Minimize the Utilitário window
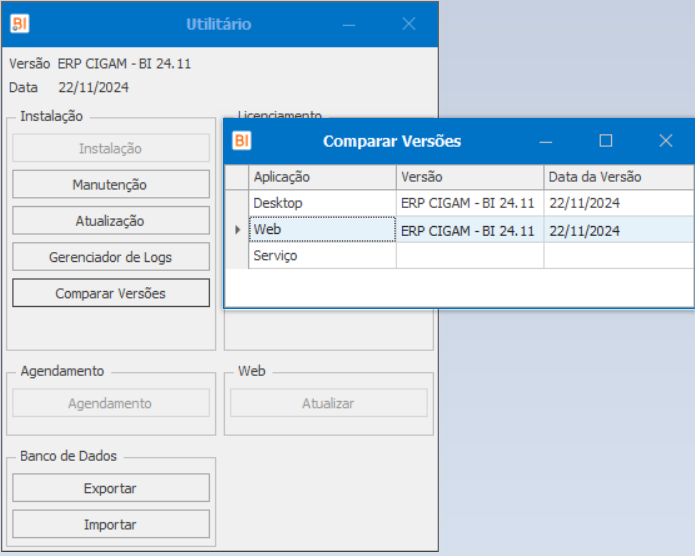The width and height of the screenshot is (695, 556). coord(349,24)
